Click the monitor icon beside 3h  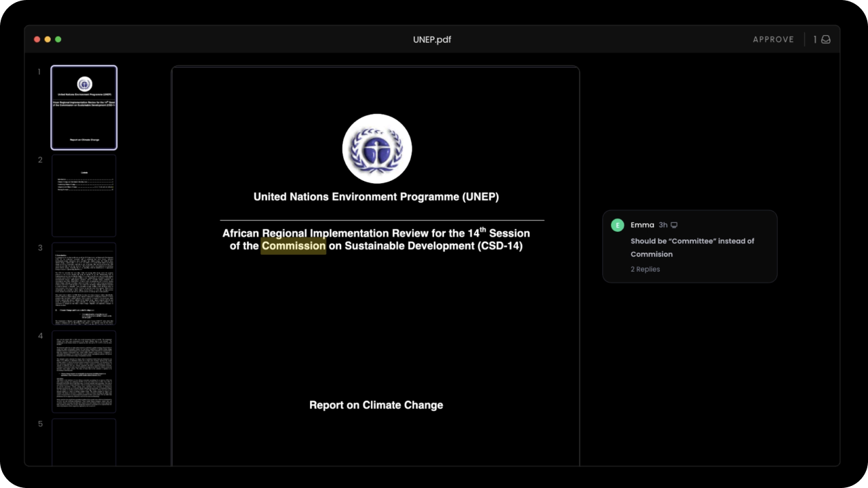674,225
